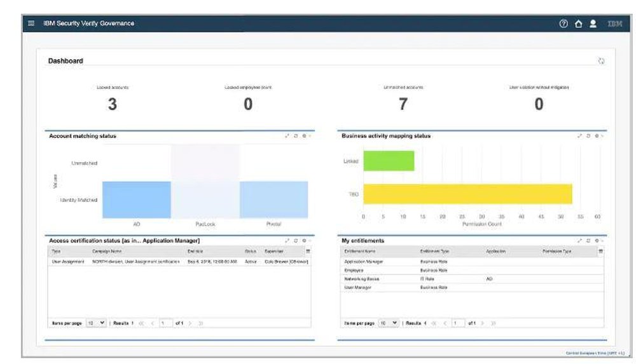Click the IBM logo in header

pos(615,24)
